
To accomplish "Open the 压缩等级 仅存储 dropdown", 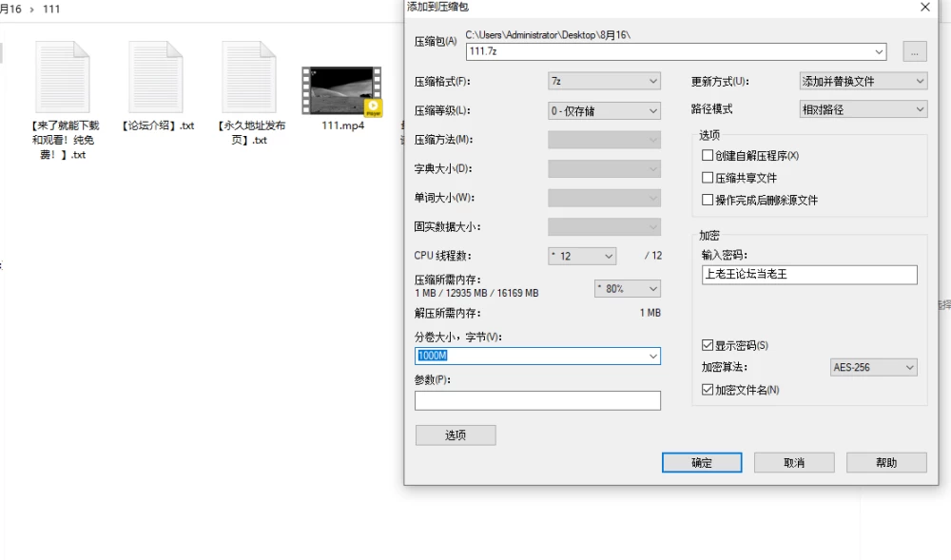I will pos(604,111).
